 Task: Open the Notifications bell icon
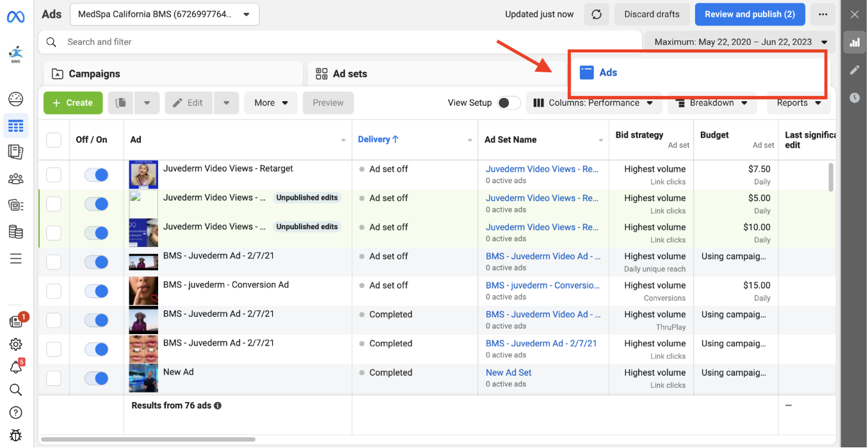click(x=16, y=367)
